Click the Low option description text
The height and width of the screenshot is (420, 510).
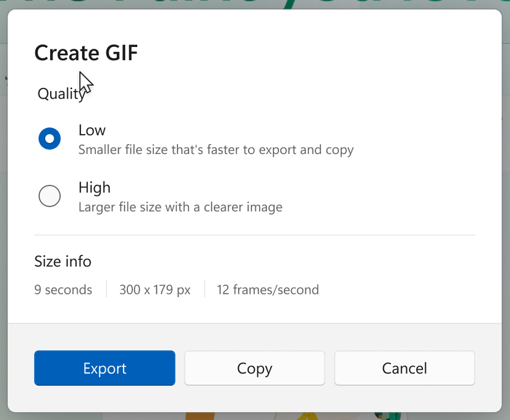click(215, 150)
